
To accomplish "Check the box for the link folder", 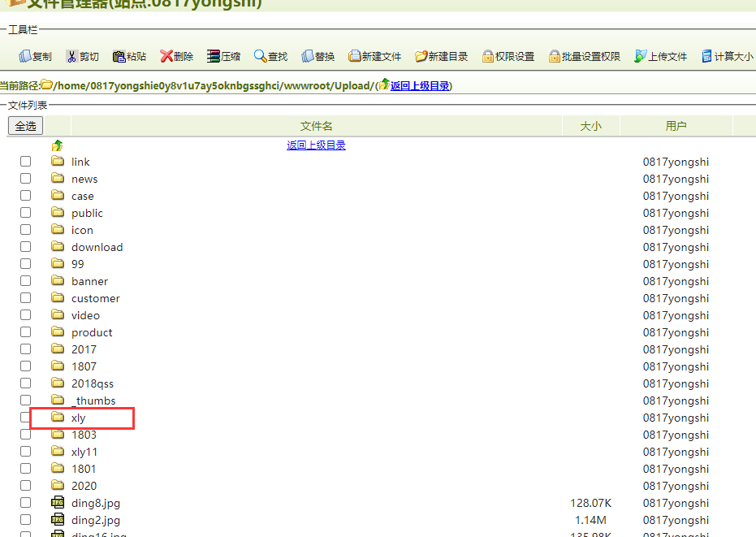I will click(x=26, y=162).
